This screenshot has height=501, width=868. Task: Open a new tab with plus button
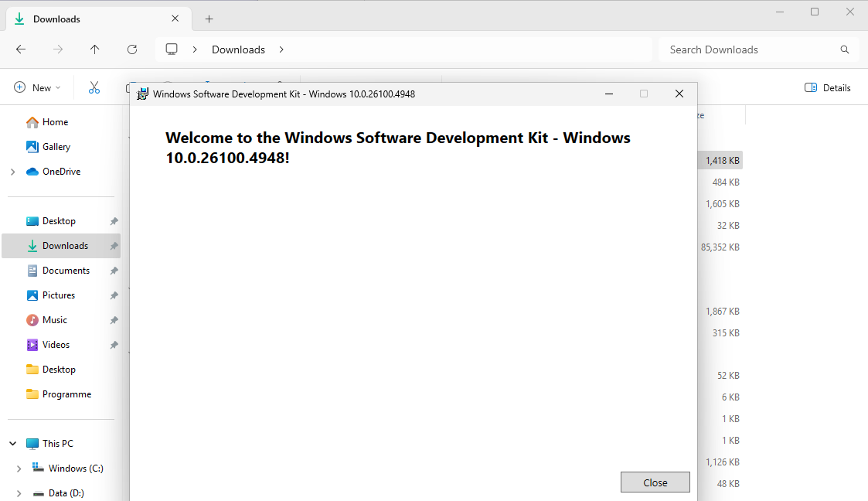pyautogui.click(x=209, y=19)
